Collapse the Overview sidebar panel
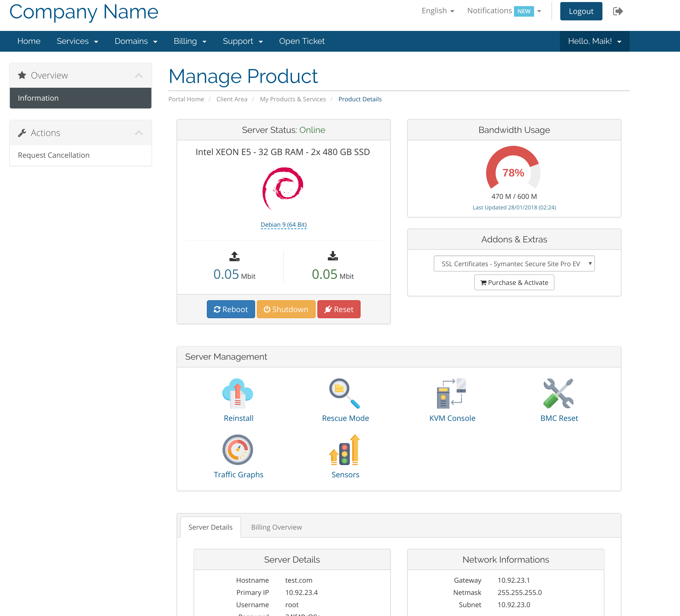This screenshot has width=680, height=616. pos(139,75)
